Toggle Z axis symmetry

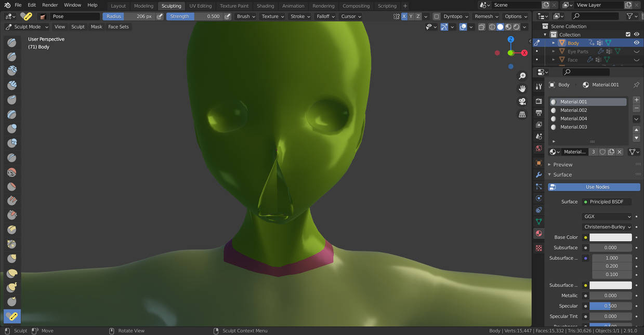click(x=418, y=17)
